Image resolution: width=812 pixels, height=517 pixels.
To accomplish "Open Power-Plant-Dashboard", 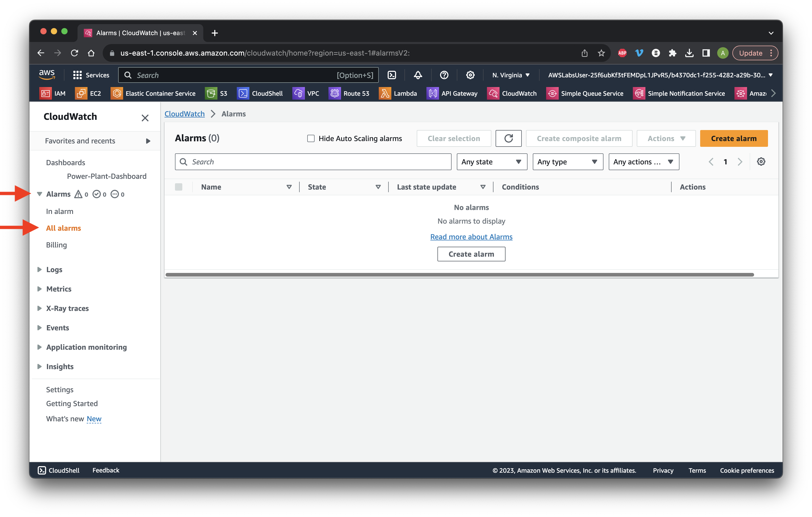I will [x=107, y=176].
